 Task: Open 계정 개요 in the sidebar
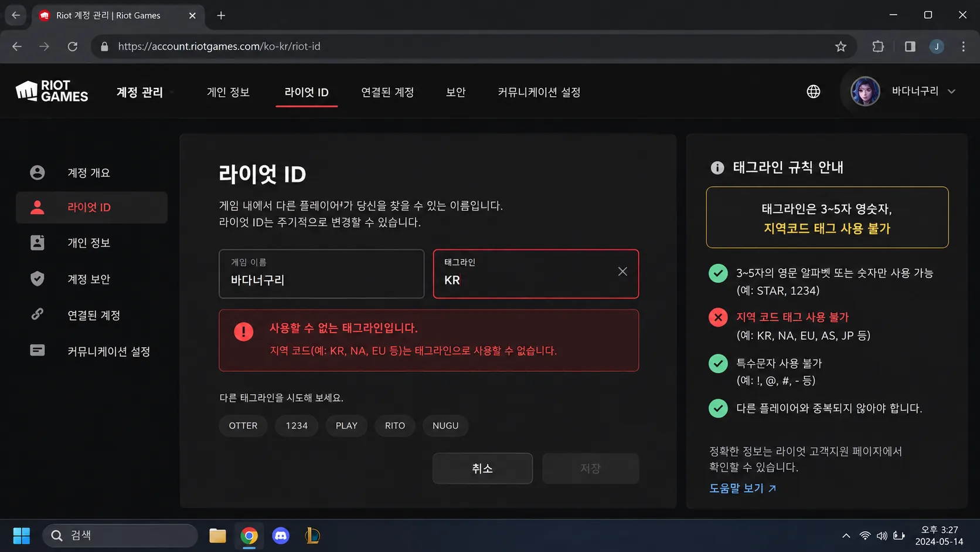[91, 172]
